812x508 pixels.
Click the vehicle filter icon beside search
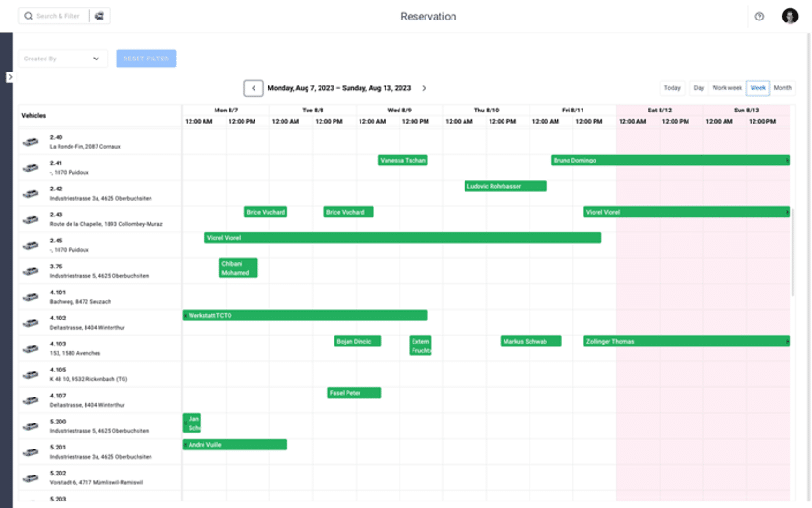point(99,16)
